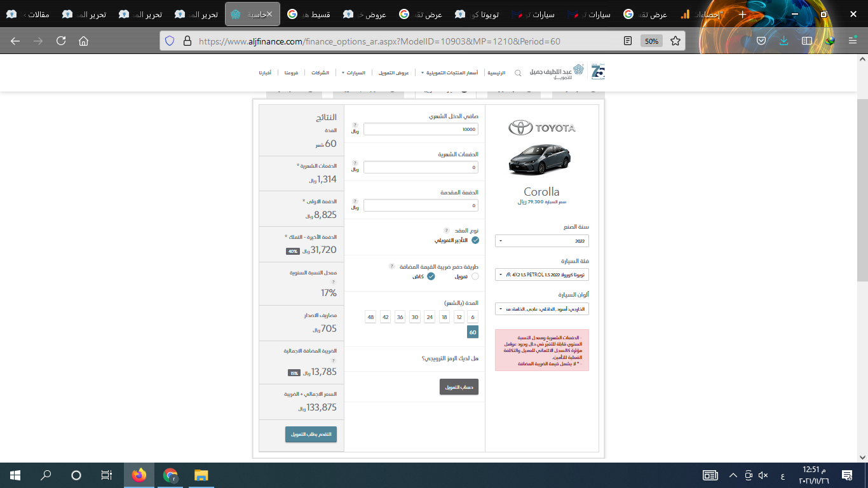Click the search magnifier on the site header
Screen dimensions: 868x488
point(518,73)
